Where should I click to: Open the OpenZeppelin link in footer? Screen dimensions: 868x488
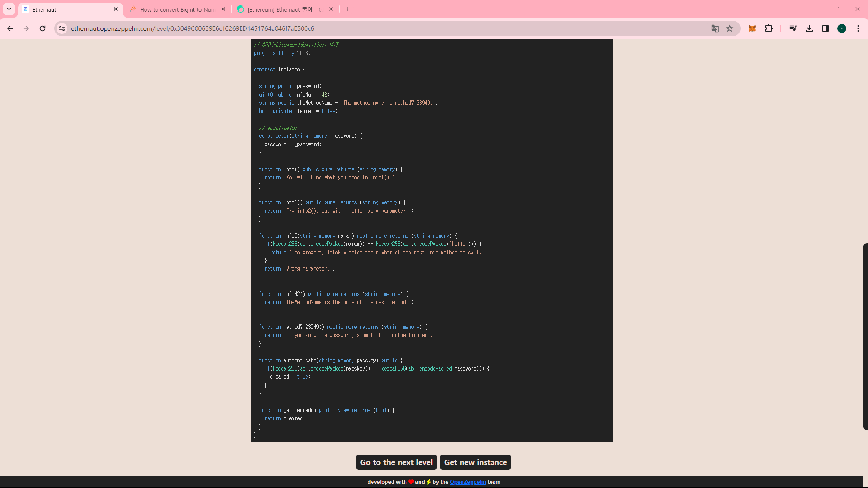(468, 482)
